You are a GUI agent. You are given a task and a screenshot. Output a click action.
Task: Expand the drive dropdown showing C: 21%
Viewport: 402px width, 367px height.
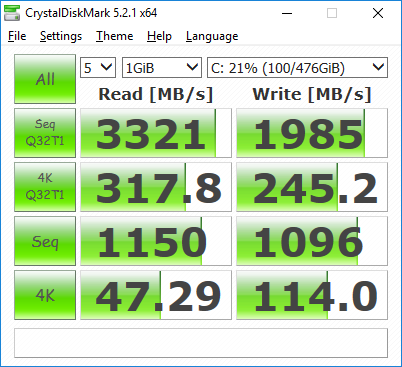[297, 68]
